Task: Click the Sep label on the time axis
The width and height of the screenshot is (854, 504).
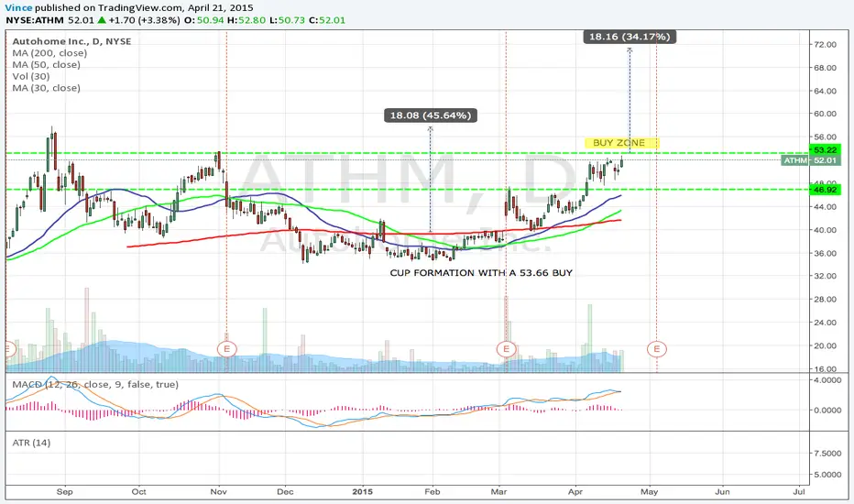Action: 64,491
